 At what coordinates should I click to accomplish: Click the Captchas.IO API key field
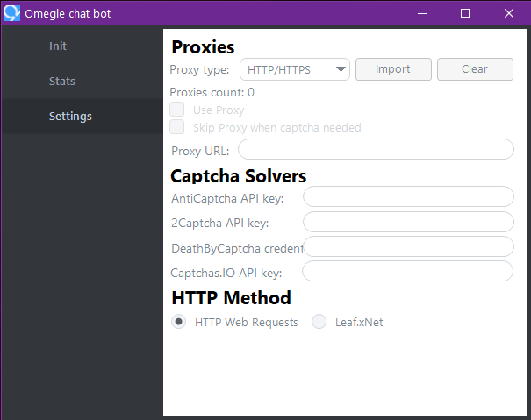407,272
